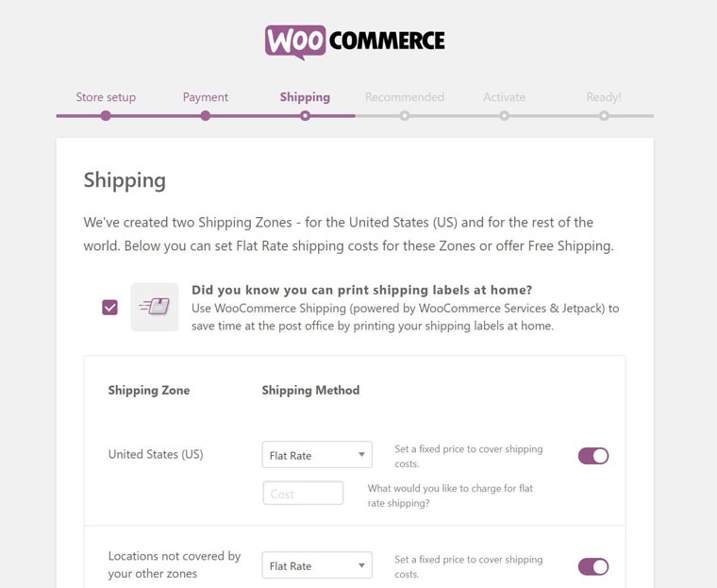Click the Store setup step dot
Image resolution: width=717 pixels, height=588 pixels.
coord(106,116)
